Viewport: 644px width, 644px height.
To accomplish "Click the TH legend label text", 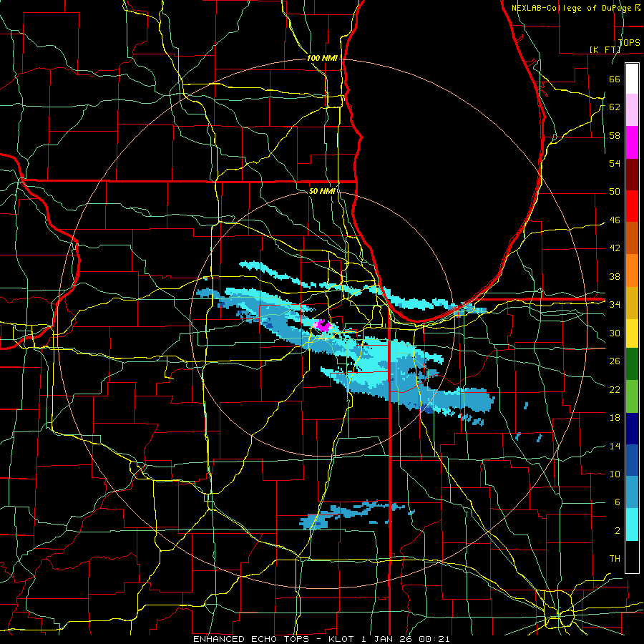I will coord(615,558).
